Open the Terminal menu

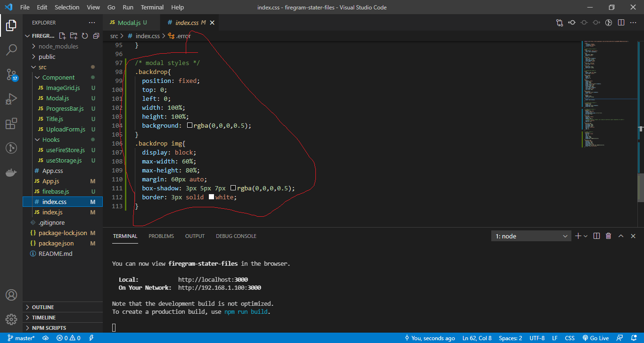(x=152, y=8)
